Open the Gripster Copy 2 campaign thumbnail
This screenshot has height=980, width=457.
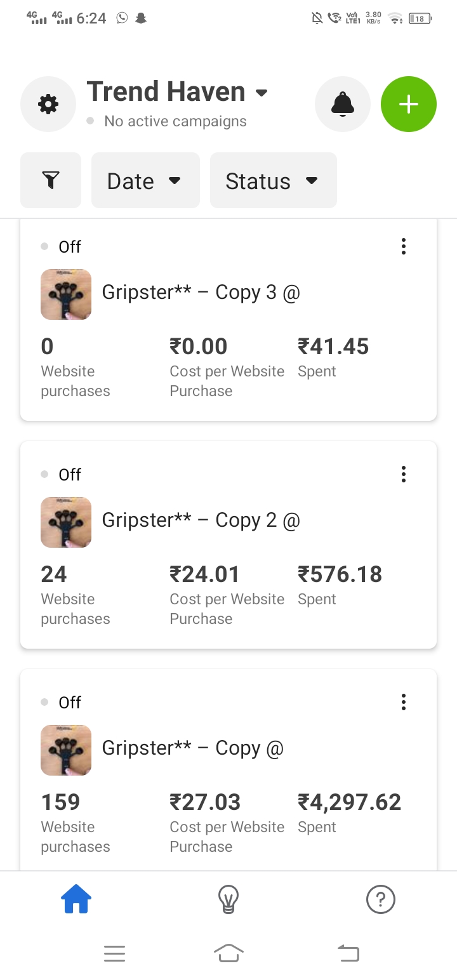66,522
